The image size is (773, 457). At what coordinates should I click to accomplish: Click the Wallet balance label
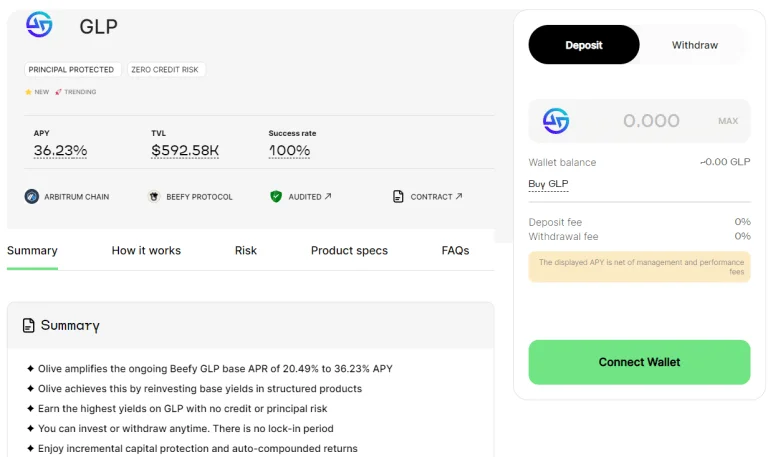point(562,162)
